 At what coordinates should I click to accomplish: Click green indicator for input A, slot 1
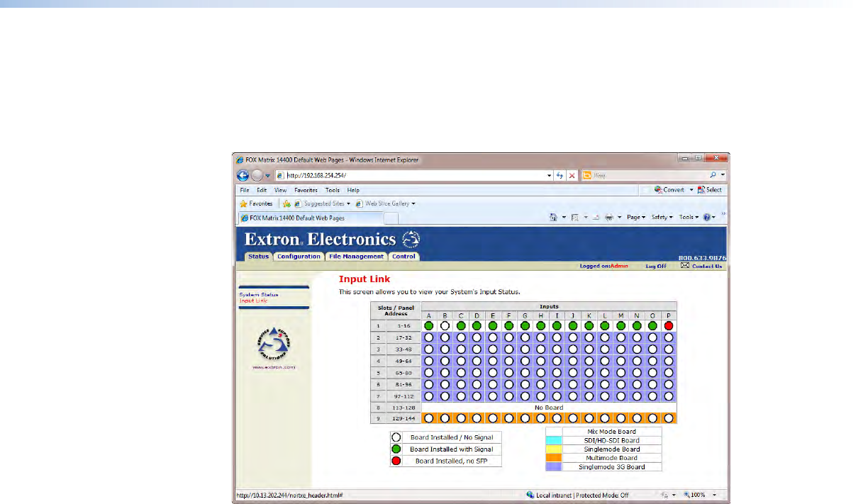pos(428,325)
